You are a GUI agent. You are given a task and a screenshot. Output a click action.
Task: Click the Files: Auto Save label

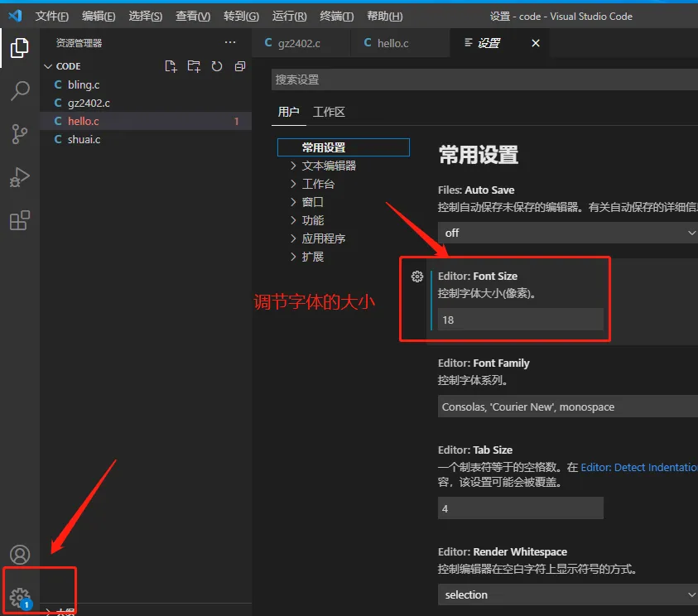coord(476,190)
